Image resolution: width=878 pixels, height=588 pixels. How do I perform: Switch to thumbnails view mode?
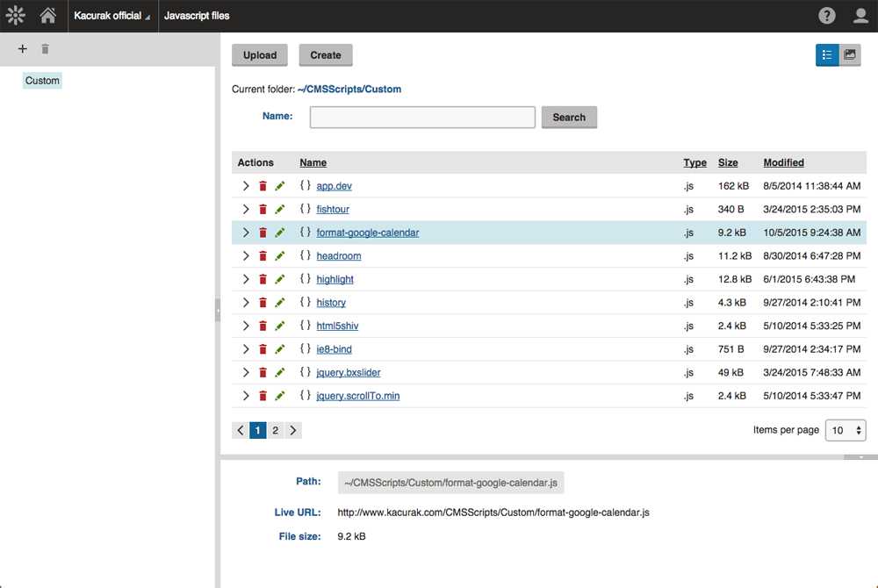point(850,54)
